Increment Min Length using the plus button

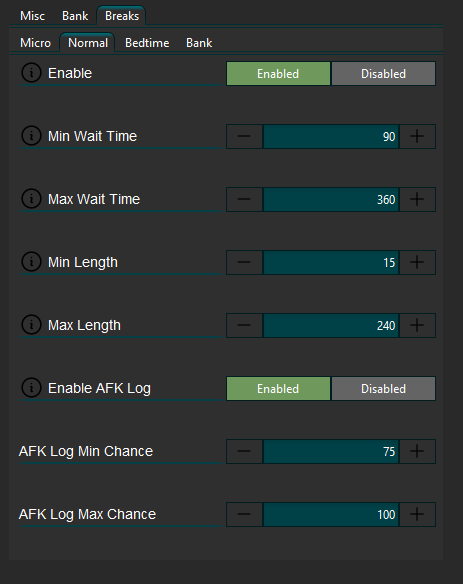pyautogui.click(x=417, y=262)
